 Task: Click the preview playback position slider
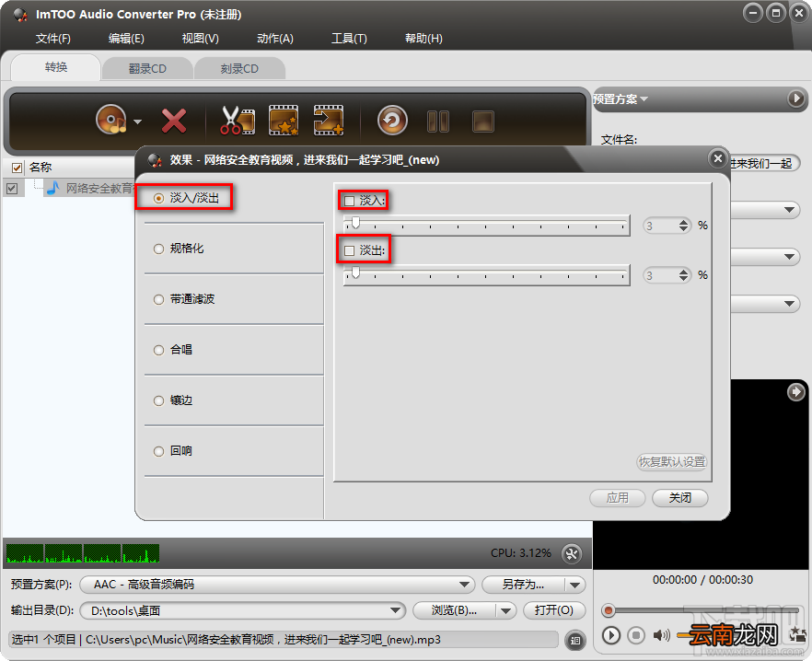[699, 610]
